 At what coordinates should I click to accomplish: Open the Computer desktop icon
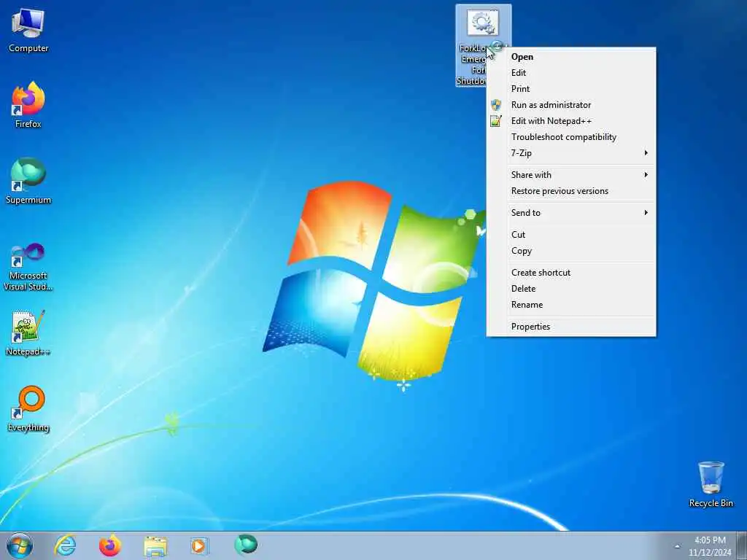coord(28,31)
